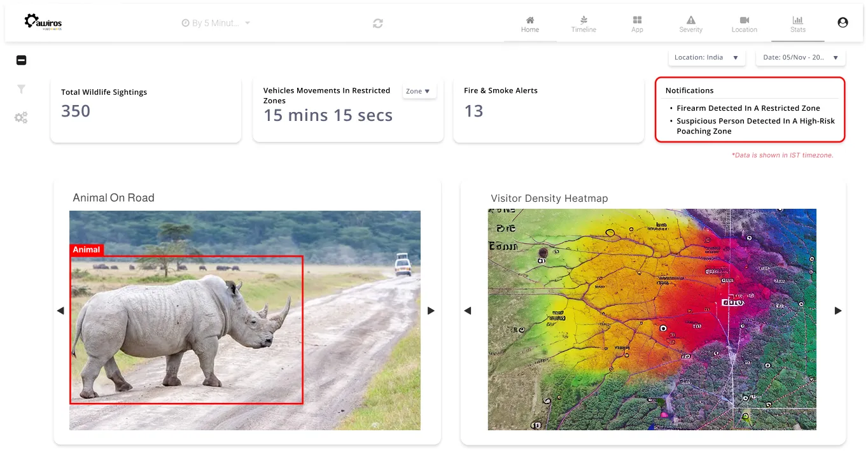The image size is (868, 464).
Task: Click the refresh icon in top bar
Action: coord(378,23)
